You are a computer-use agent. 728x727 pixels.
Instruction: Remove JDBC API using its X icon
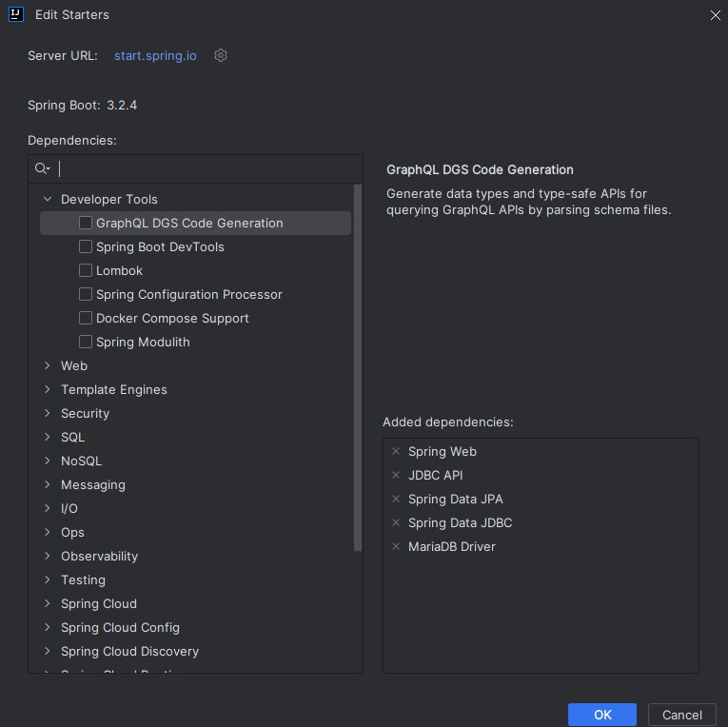click(x=396, y=475)
